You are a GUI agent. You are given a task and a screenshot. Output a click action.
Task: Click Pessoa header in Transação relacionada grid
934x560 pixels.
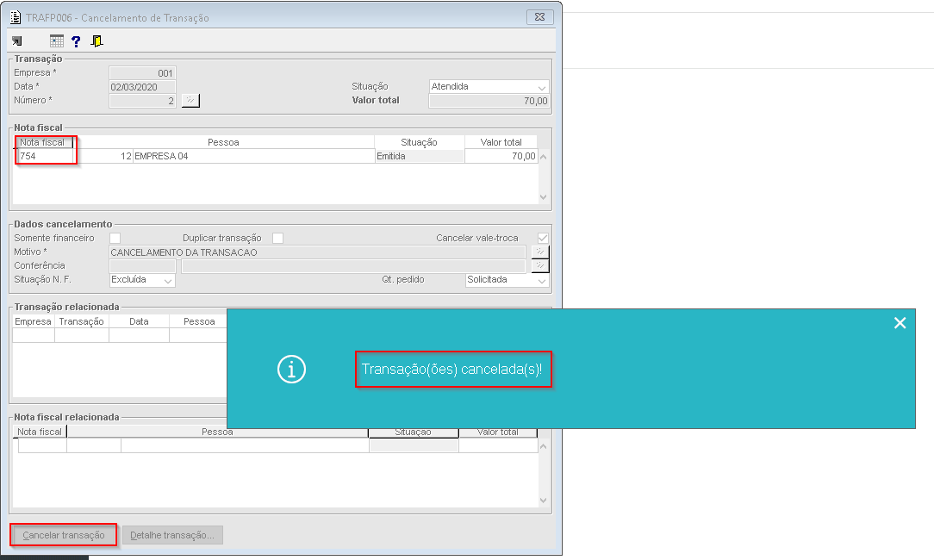(x=198, y=321)
